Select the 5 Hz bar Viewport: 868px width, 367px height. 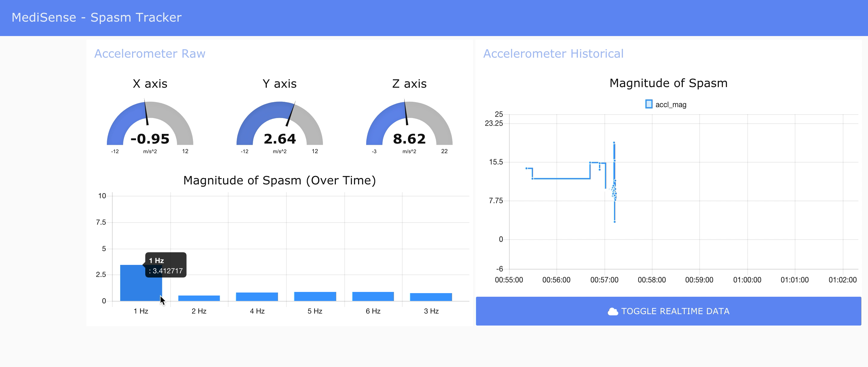pos(315,296)
